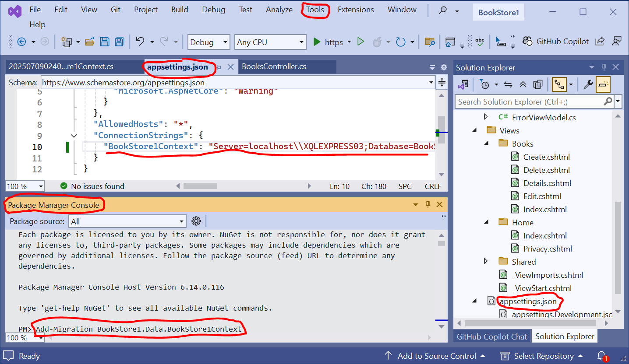
Task: Open the Tools menu
Action: click(315, 10)
